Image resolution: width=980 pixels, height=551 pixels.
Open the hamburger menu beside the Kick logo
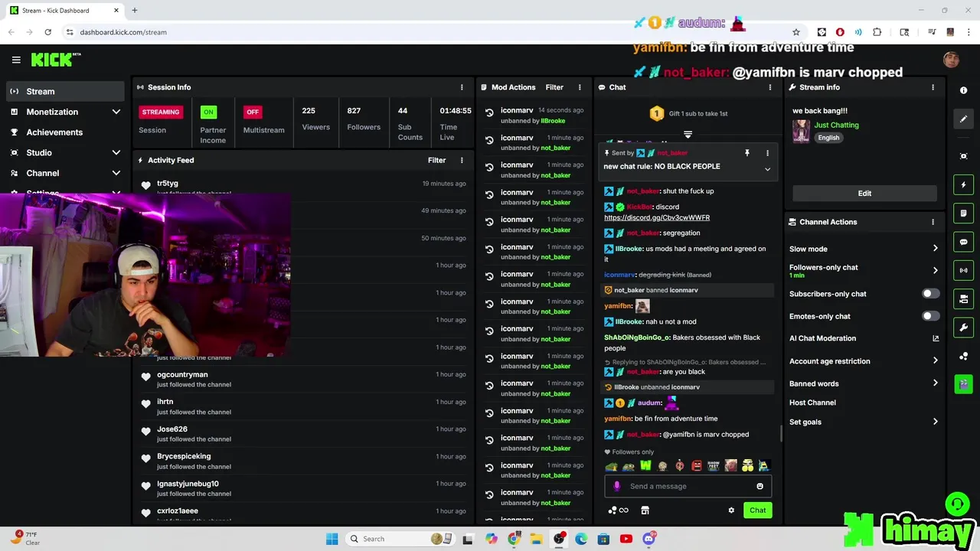point(16,60)
